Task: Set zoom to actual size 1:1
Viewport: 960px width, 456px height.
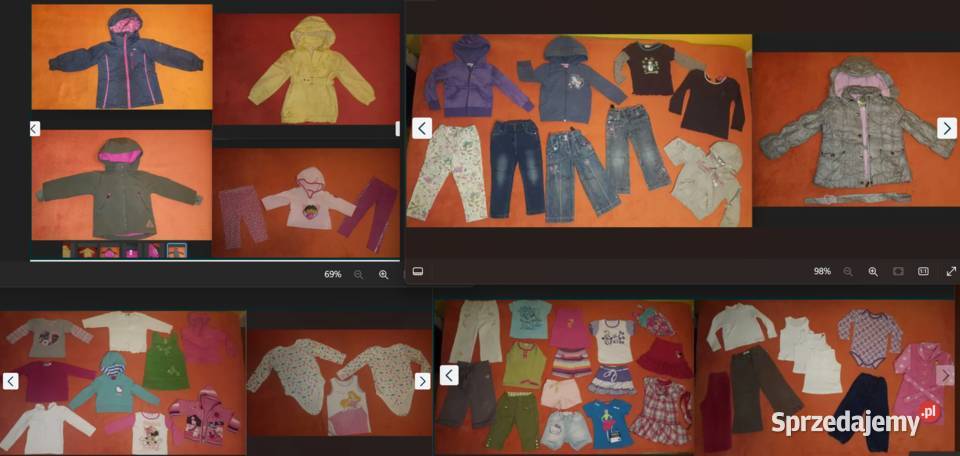Action: point(923,271)
